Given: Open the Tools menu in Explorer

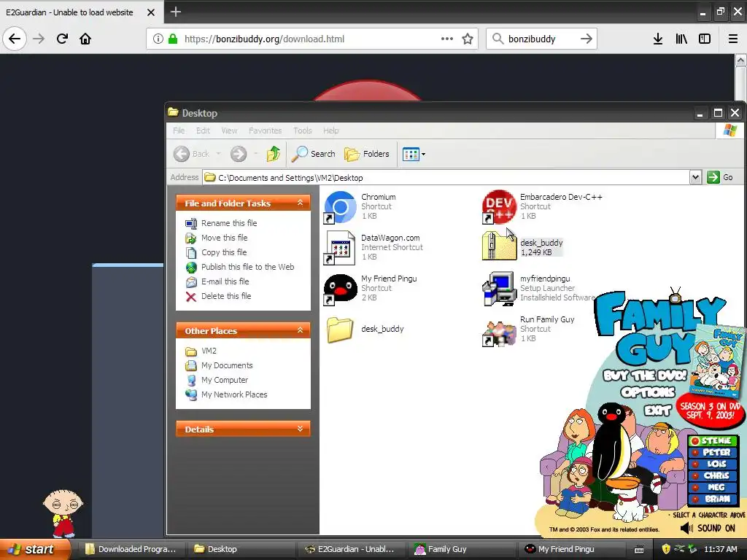Looking at the screenshot, I should pos(303,131).
